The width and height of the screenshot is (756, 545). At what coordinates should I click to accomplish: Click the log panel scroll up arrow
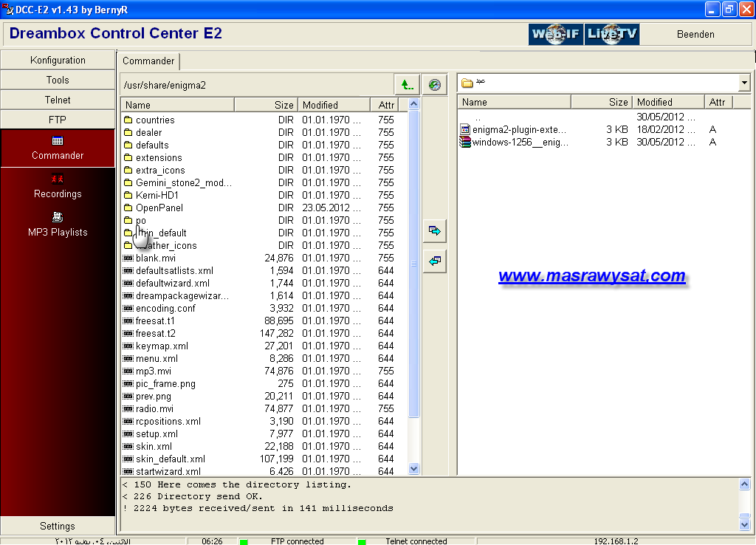[744, 484]
